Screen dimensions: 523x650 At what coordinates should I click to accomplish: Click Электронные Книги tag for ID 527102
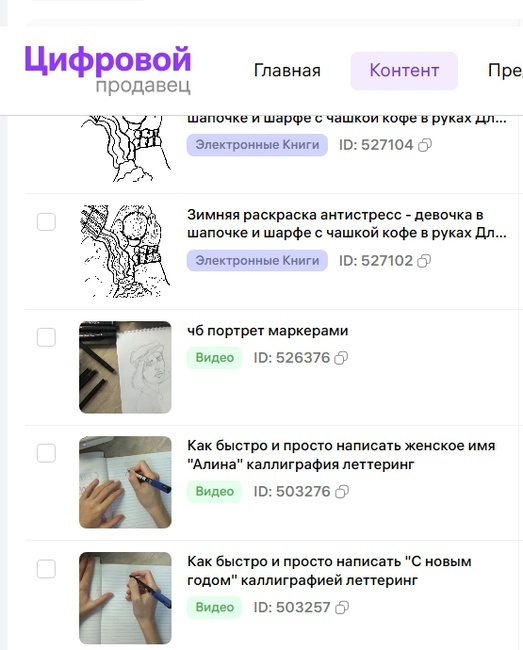(x=257, y=260)
